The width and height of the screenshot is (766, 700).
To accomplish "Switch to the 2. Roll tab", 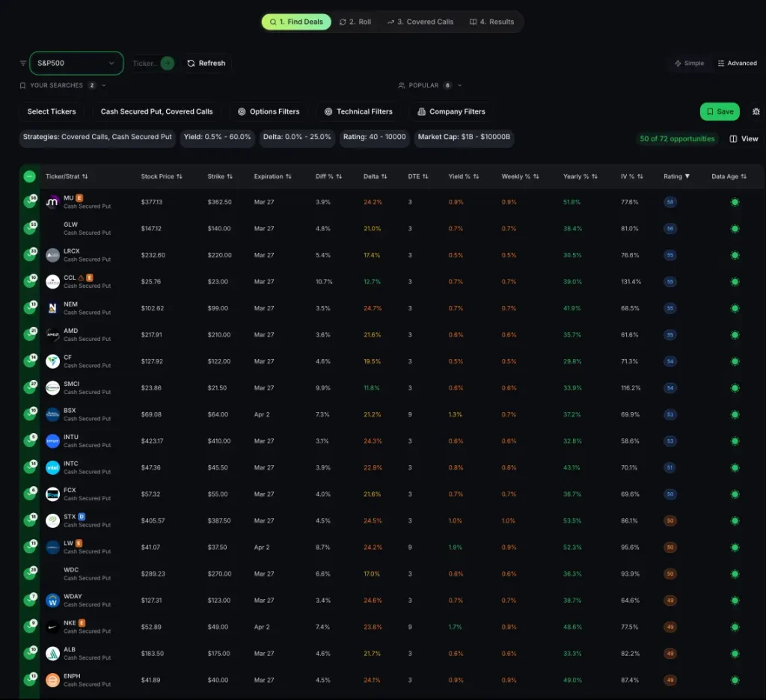I will 355,22.
